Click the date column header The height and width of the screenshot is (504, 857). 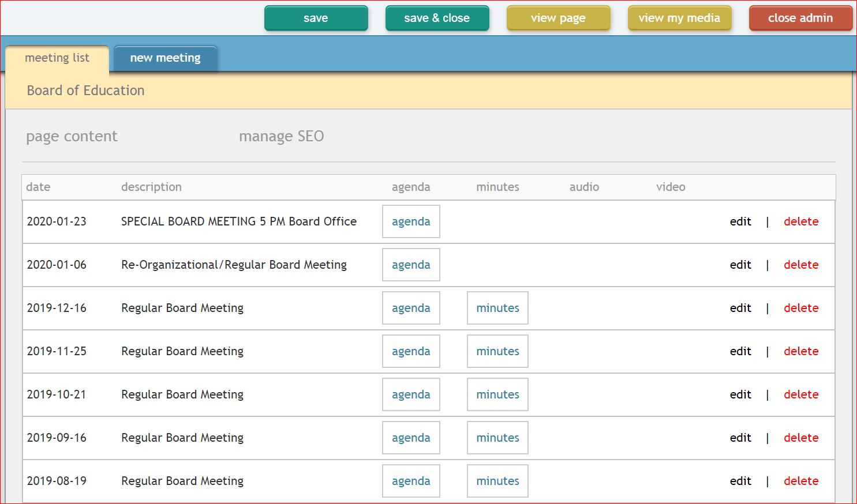pyautogui.click(x=38, y=187)
